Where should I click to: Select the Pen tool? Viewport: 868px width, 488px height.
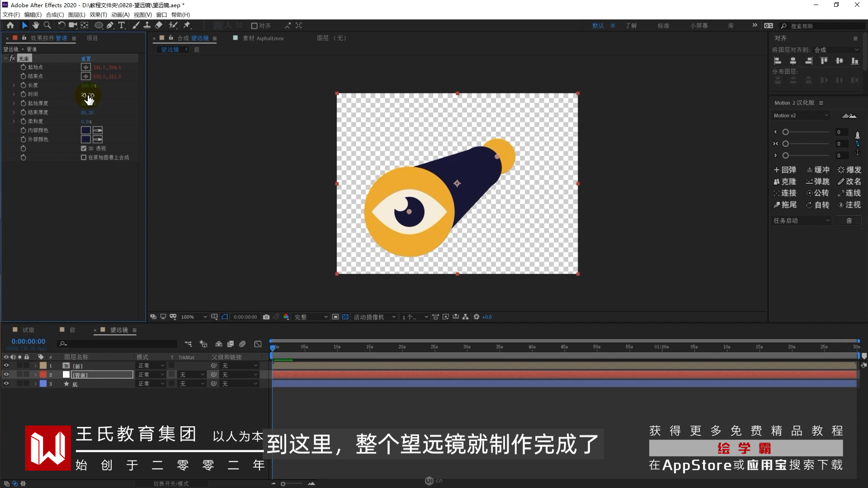(x=110, y=25)
